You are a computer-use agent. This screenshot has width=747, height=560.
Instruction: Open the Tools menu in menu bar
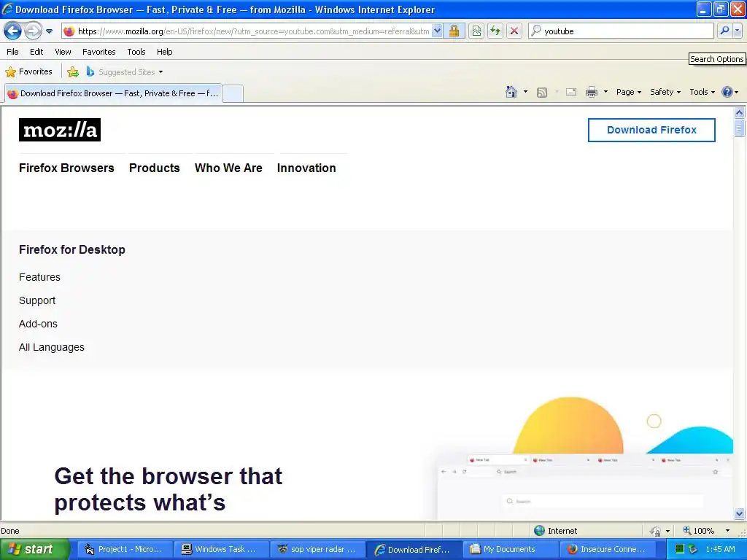[136, 52]
